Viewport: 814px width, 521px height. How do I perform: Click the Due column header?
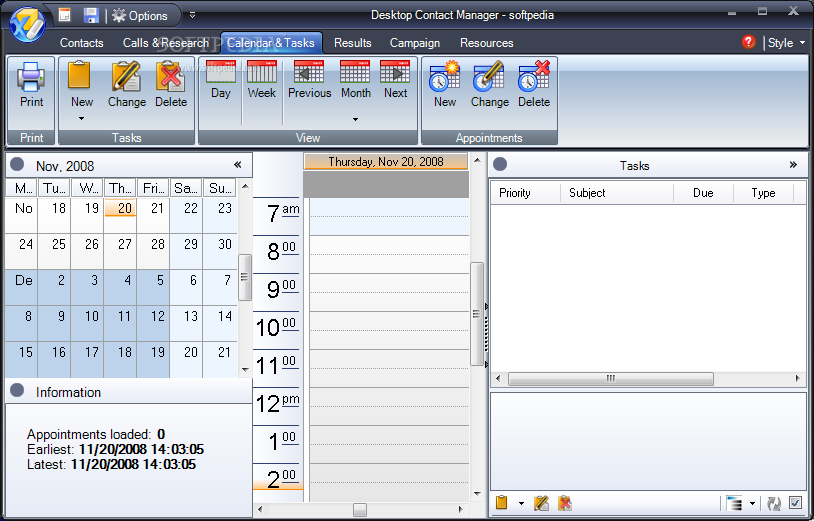pyautogui.click(x=703, y=193)
